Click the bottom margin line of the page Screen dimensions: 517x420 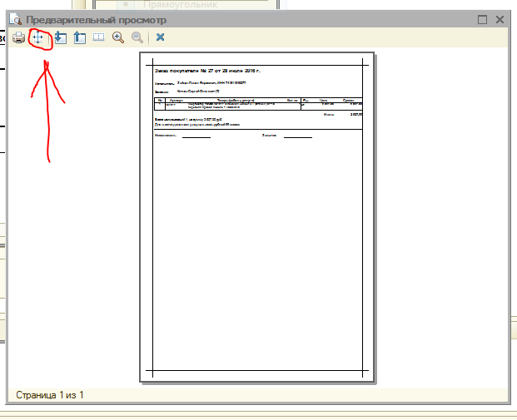[258, 370]
